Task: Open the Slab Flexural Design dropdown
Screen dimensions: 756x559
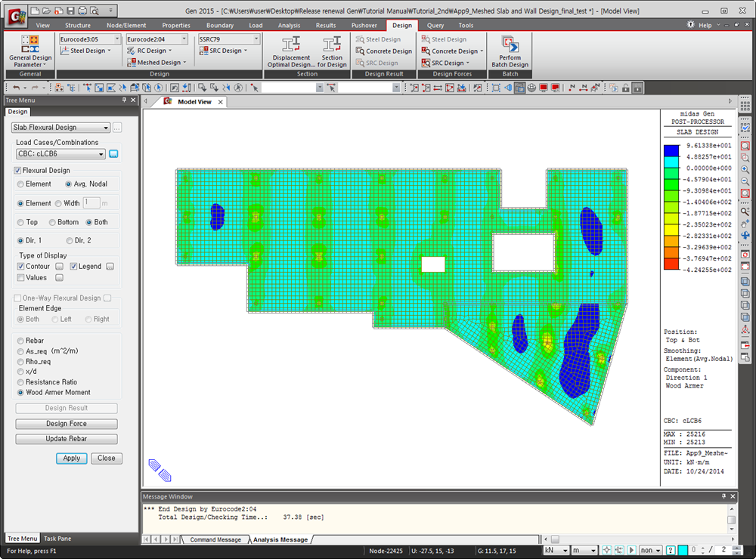Action: [x=60, y=127]
